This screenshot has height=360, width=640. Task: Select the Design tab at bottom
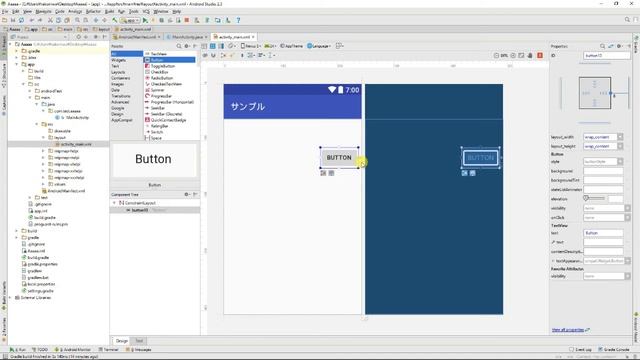[122, 340]
